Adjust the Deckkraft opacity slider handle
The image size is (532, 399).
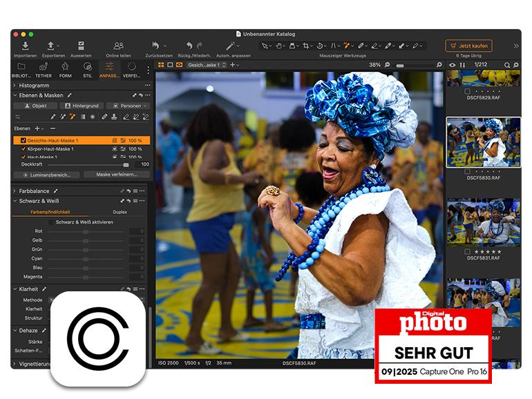click(x=126, y=165)
